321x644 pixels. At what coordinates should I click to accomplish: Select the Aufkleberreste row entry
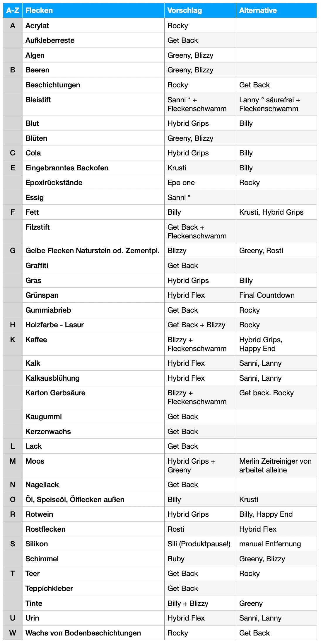(x=93, y=40)
